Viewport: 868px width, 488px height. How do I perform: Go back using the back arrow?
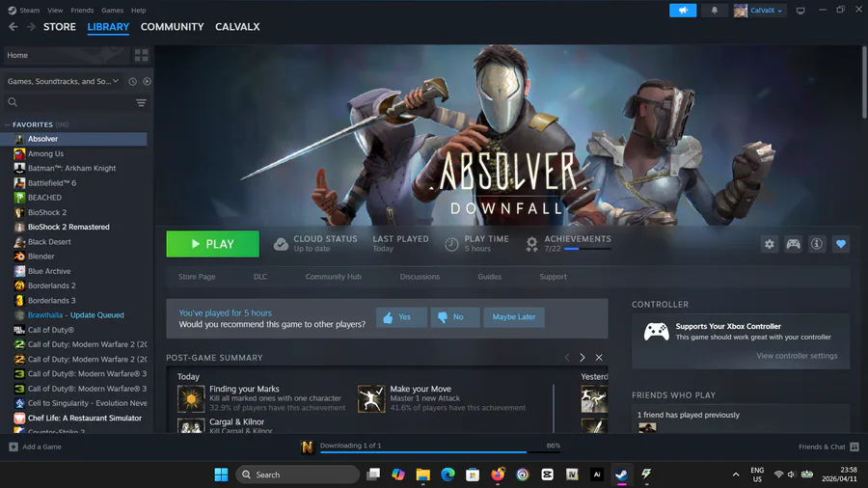(x=14, y=27)
